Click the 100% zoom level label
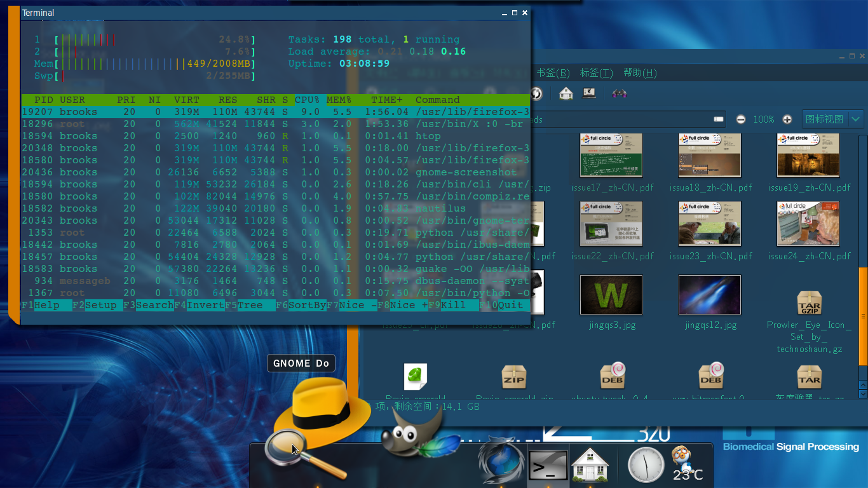The height and width of the screenshot is (488, 868). (764, 119)
